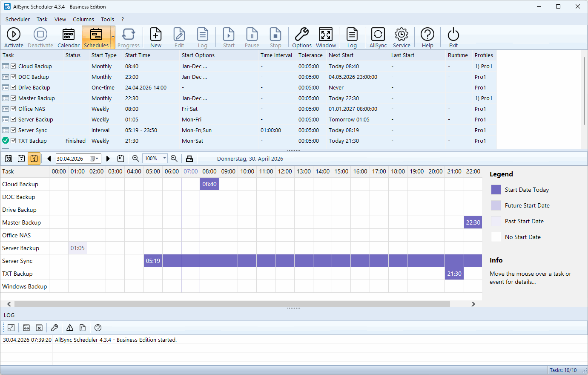Expand the Schedules button dropdown arrow
The height and width of the screenshot is (375, 588).
click(113, 37)
